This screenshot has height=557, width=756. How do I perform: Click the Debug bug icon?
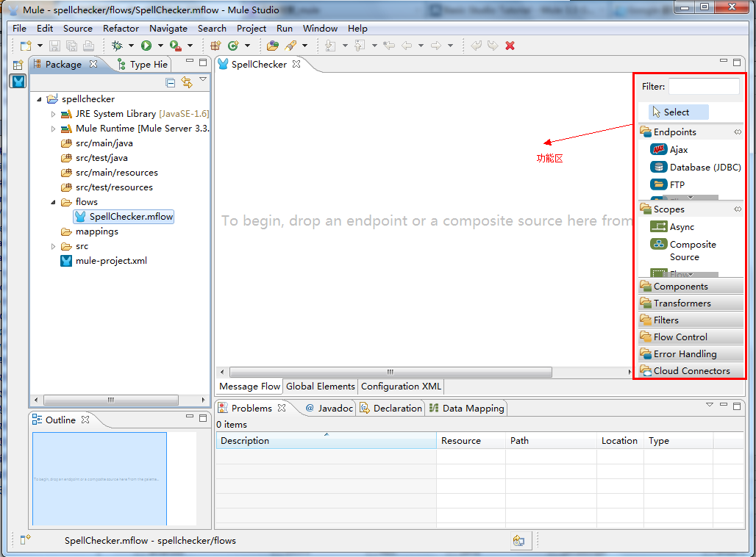click(117, 46)
